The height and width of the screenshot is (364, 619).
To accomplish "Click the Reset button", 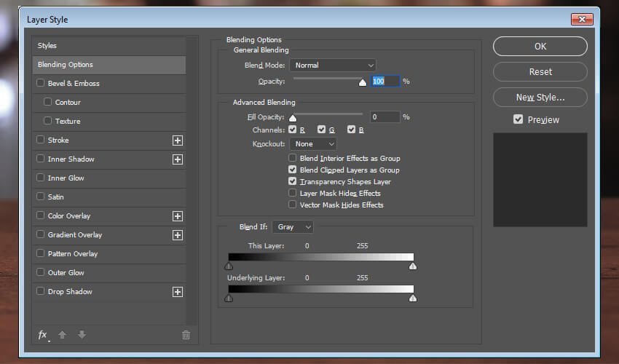I will [540, 72].
